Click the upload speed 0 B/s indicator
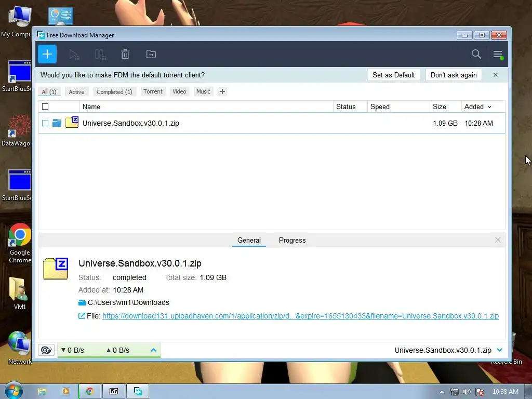Viewport: 532px width, 399px height. pyautogui.click(x=118, y=350)
